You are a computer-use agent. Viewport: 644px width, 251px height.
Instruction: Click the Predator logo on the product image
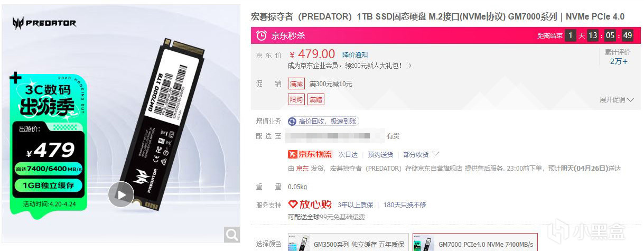click(x=44, y=23)
